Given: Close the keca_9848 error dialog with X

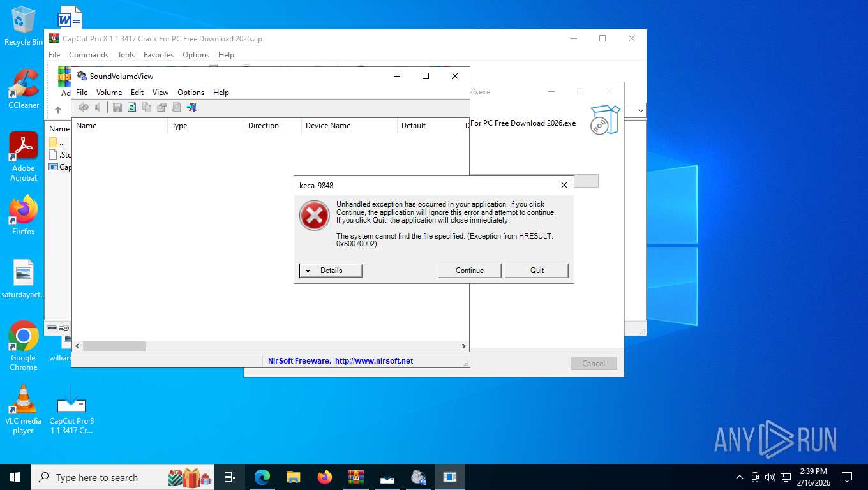Looking at the screenshot, I should click(x=564, y=185).
